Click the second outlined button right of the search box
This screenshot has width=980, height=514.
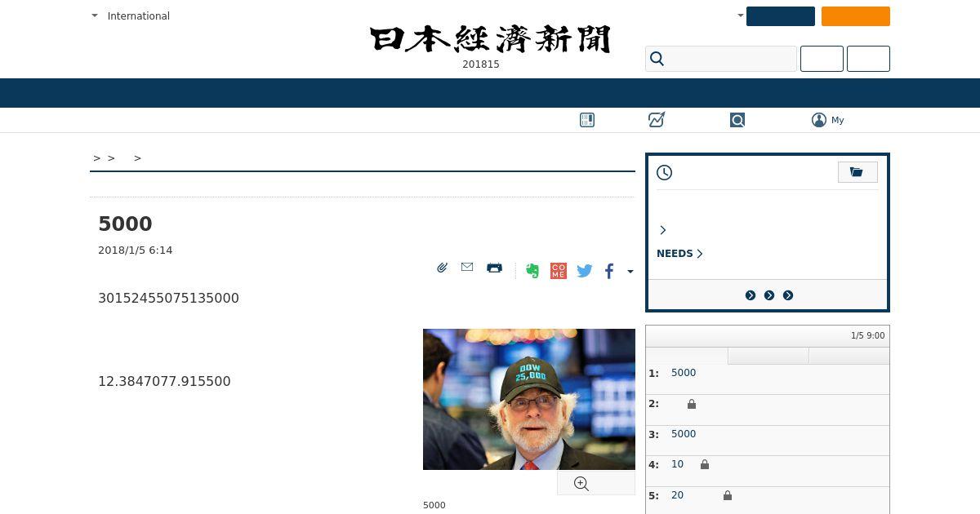pyautogui.click(x=868, y=59)
